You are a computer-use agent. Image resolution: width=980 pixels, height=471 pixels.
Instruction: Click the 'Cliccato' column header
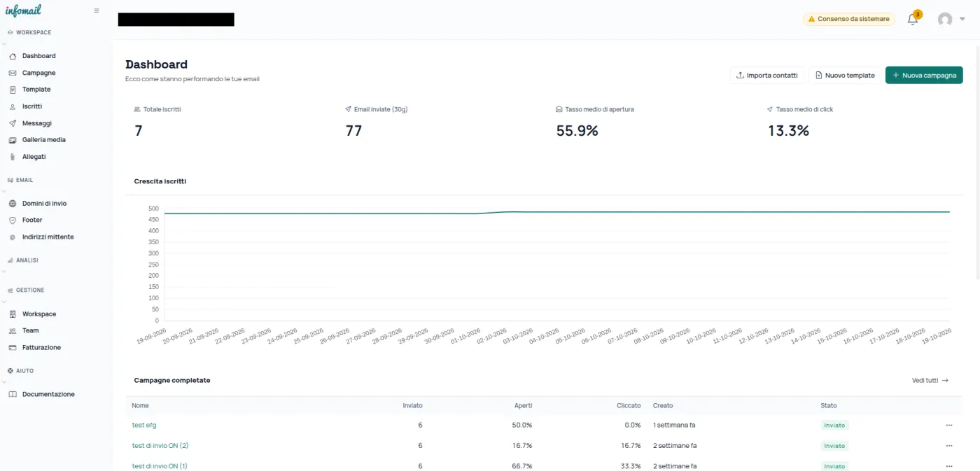[x=629, y=405]
